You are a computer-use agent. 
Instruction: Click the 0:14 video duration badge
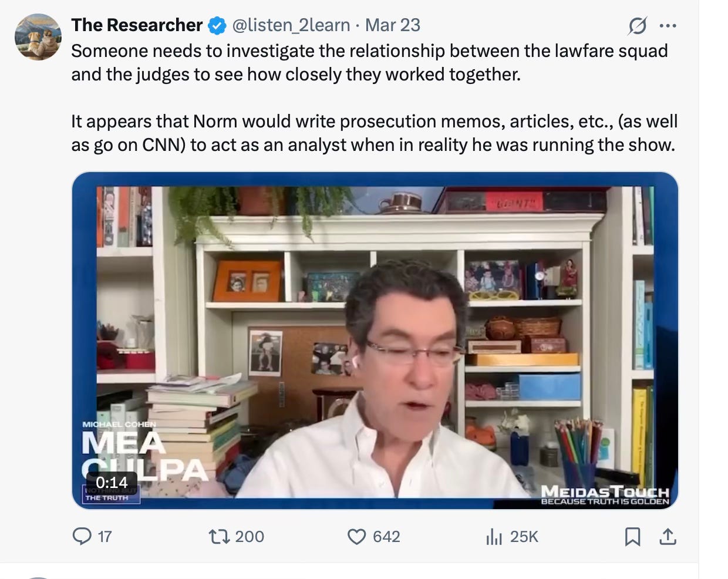tap(112, 482)
